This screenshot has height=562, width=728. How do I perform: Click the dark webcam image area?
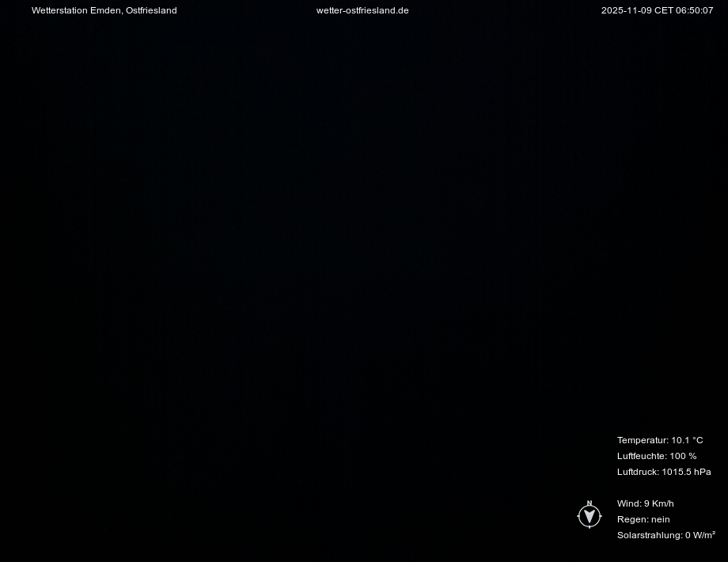[x=317, y=277]
